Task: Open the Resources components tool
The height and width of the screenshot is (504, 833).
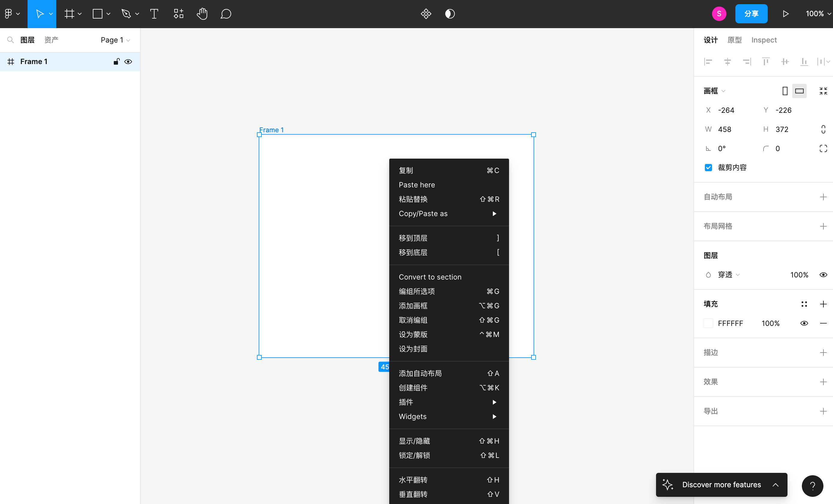Action: (178, 14)
